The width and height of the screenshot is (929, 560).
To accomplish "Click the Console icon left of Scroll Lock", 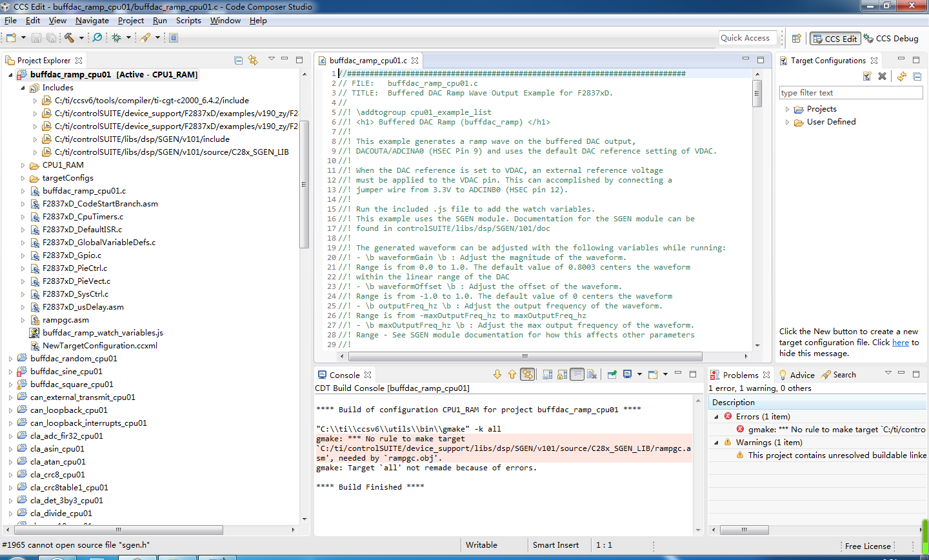I will pyautogui.click(x=548, y=375).
